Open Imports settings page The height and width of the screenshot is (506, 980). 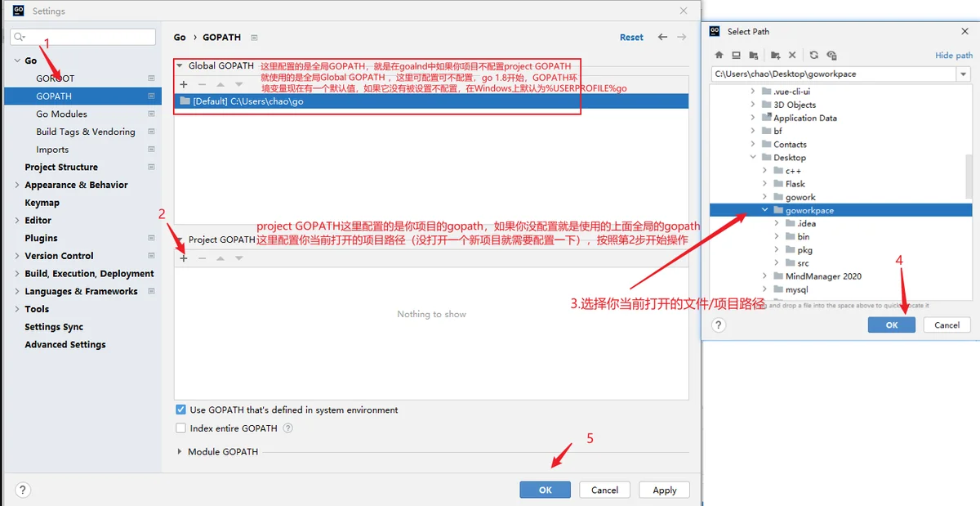click(52, 150)
